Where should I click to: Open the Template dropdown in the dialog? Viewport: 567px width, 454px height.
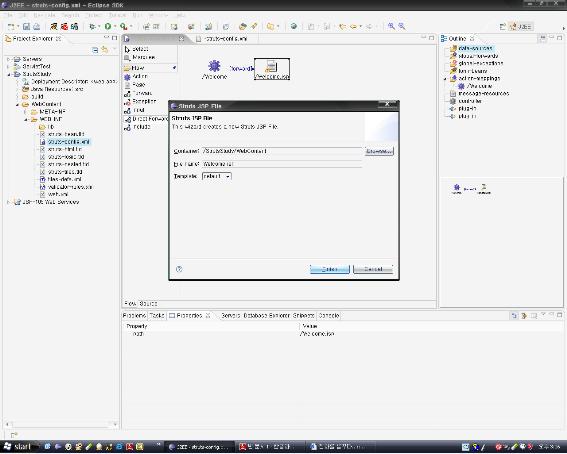[217, 176]
